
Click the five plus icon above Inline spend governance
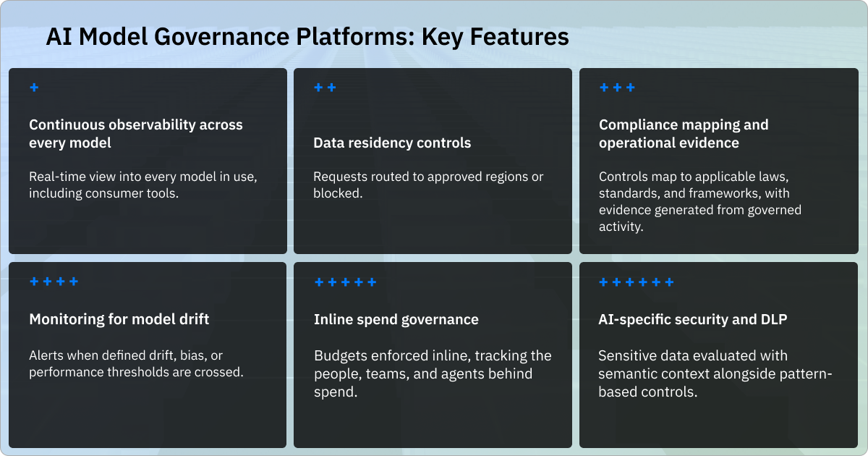[x=346, y=282]
